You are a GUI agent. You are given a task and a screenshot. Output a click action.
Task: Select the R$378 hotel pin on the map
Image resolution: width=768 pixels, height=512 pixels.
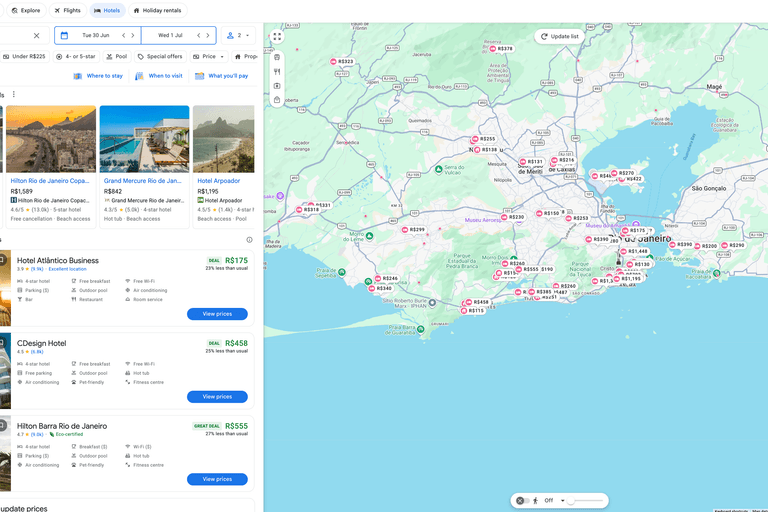502,49
